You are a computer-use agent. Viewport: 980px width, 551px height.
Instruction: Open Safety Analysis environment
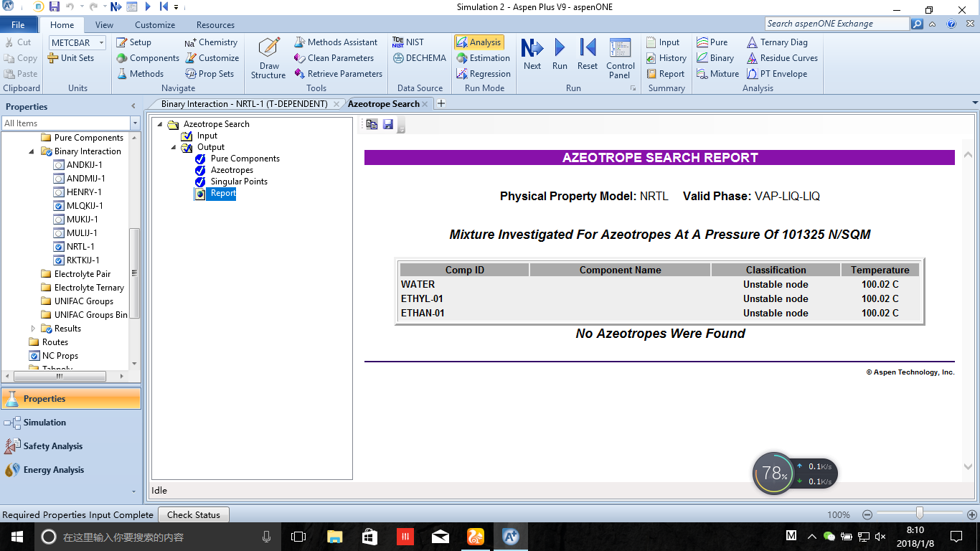[x=70, y=446]
